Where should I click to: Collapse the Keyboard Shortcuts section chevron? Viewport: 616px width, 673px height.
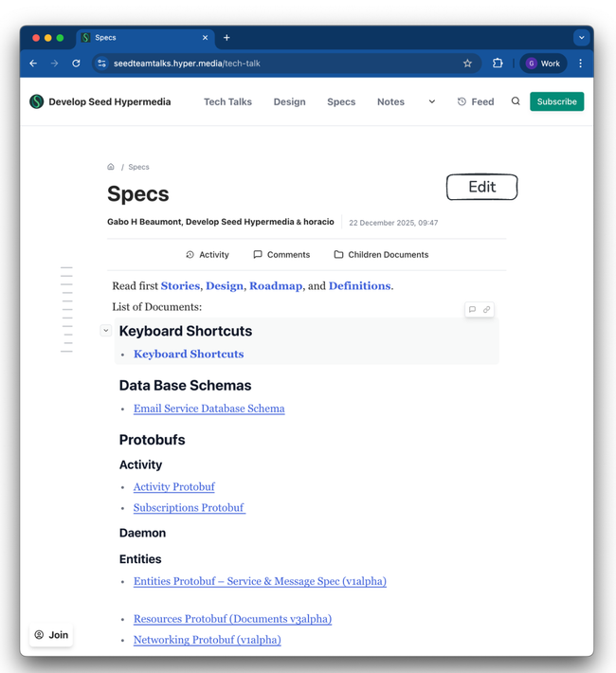point(106,331)
